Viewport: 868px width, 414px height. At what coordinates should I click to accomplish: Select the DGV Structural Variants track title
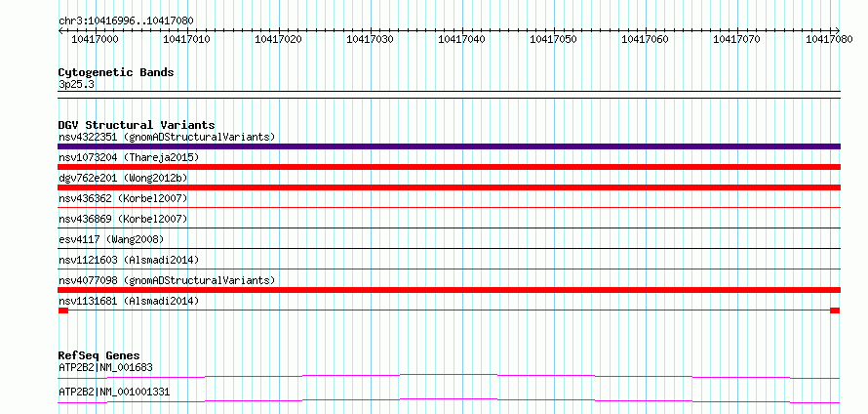(137, 125)
